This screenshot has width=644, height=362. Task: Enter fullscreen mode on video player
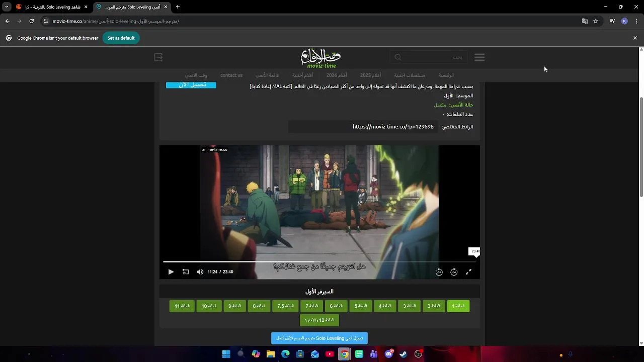point(468,272)
